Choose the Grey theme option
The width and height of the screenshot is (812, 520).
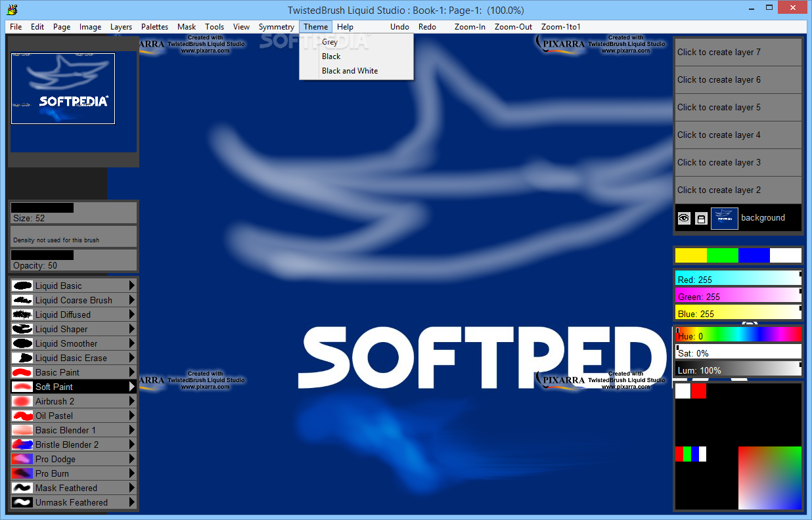pyautogui.click(x=356, y=42)
